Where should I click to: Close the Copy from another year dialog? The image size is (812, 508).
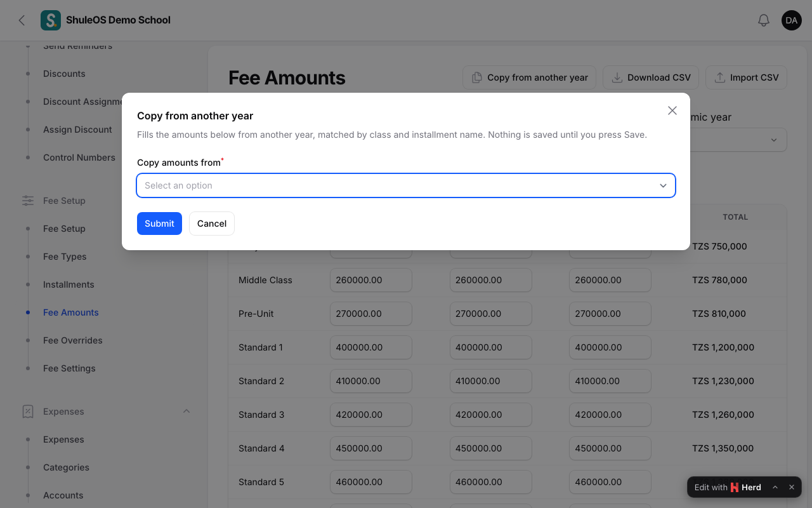(x=672, y=110)
